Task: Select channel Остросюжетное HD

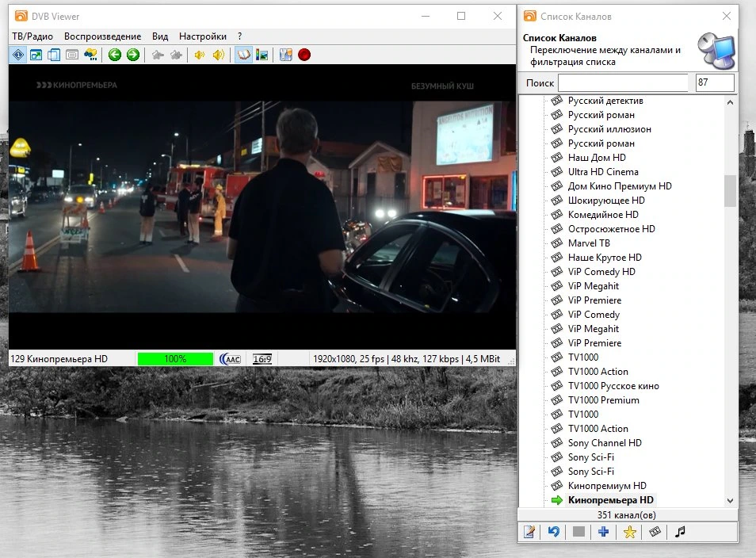Action: 611,229
